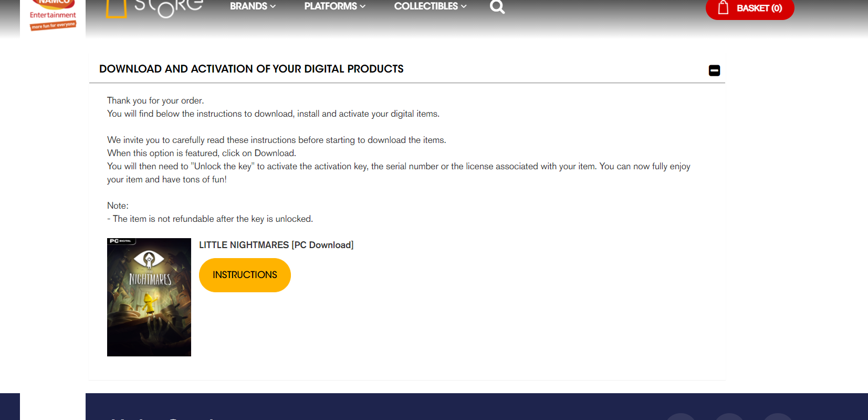Viewport: 868px width, 420px height.
Task: Click the "Thank you for your order." line
Action: (155, 100)
